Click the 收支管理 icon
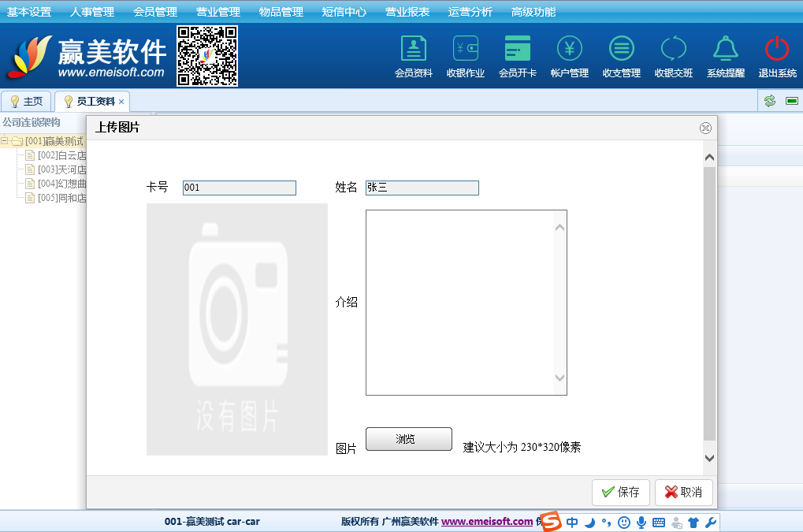Image resolution: width=803 pixels, height=532 pixels. [621, 57]
